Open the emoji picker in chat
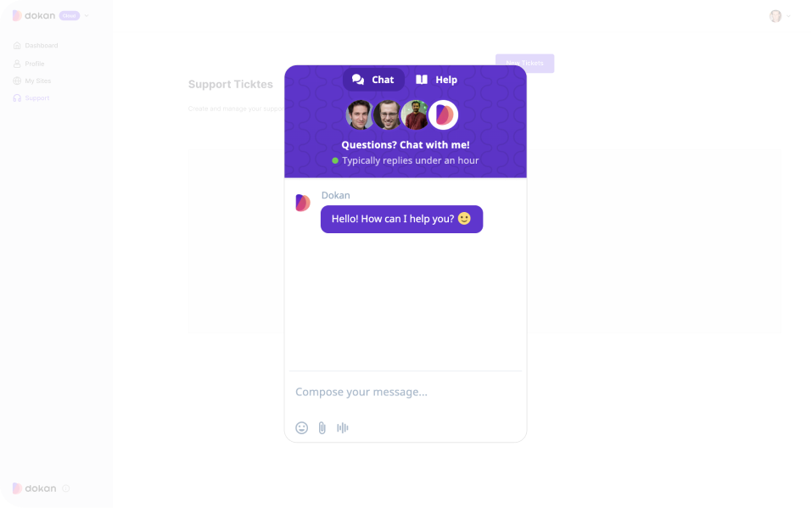The width and height of the screenshot is (812, 508). coord(301,427)
